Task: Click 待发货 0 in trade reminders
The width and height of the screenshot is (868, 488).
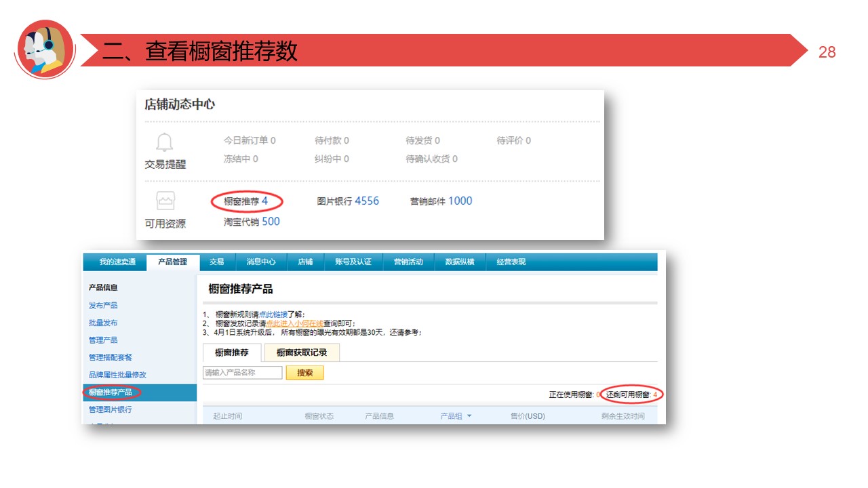Action: pyautogui.click(x=422, y=141)
